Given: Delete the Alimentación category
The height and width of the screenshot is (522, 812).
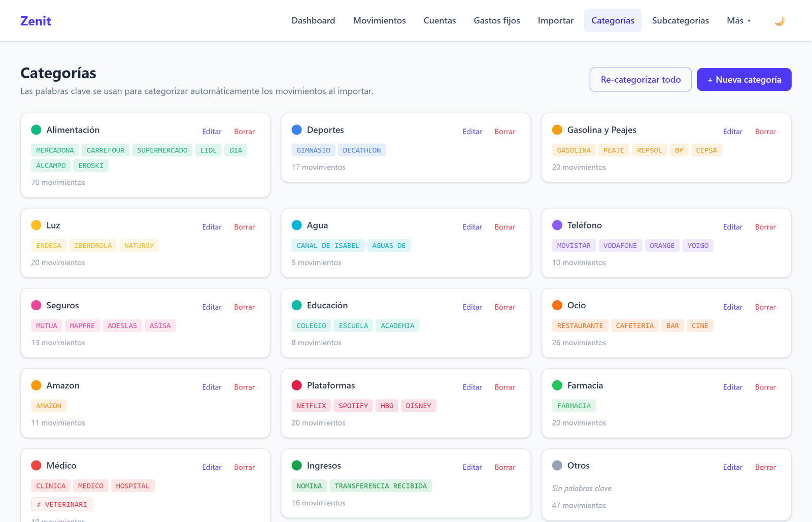Looking at the screenshot, I should (x=244, y=132).
